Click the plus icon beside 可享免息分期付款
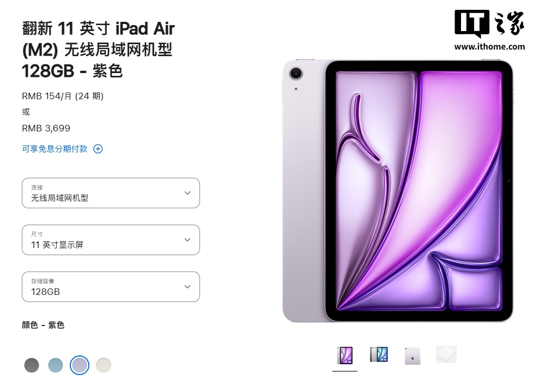This screenshot has width=533, height=392. tap(98, 149)
